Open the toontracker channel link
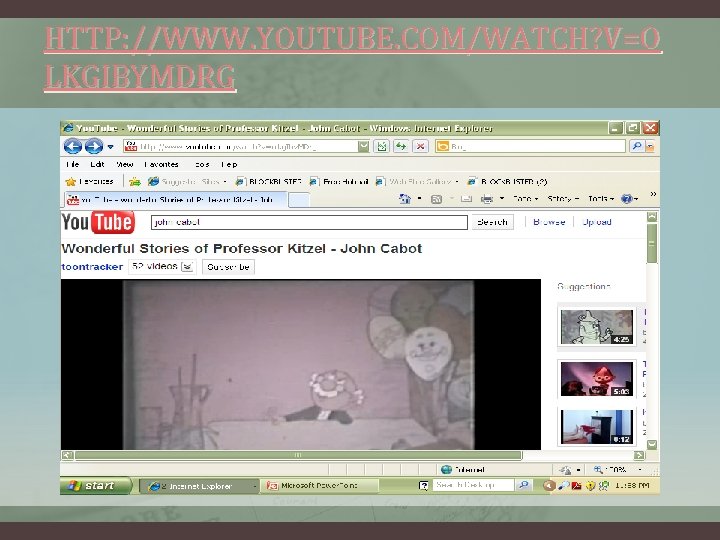Image resolution: width=720 pixels, height=540 pixels. click(x=92, y=267)
